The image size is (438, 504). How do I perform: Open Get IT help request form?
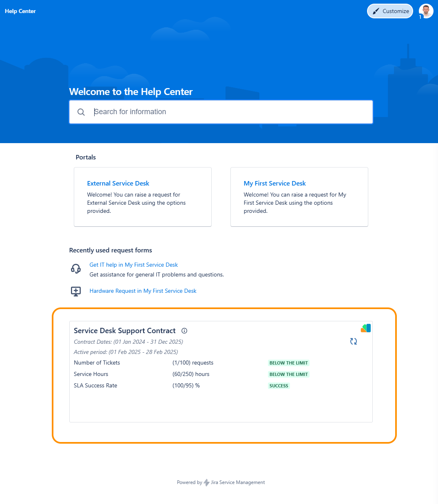coord(134,265)
